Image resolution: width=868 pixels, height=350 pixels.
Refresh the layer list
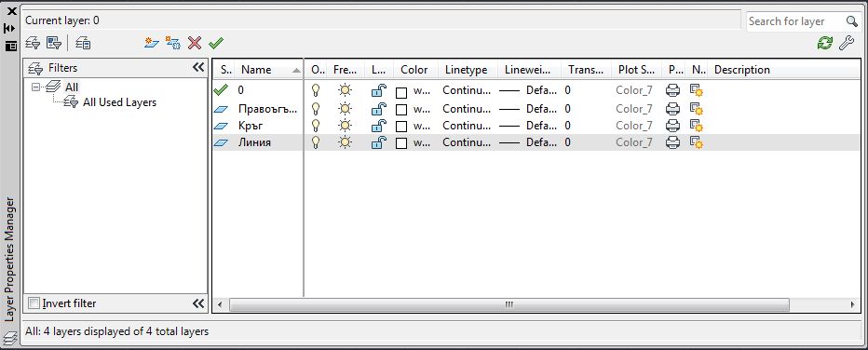pos(825,43)
